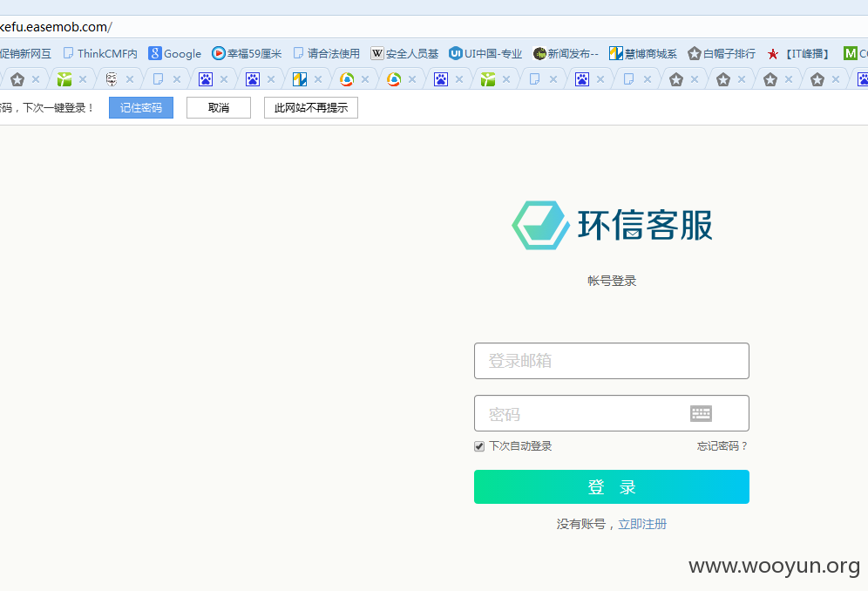Uncheck the 下次自动登录 checkbox

[479, 446]
